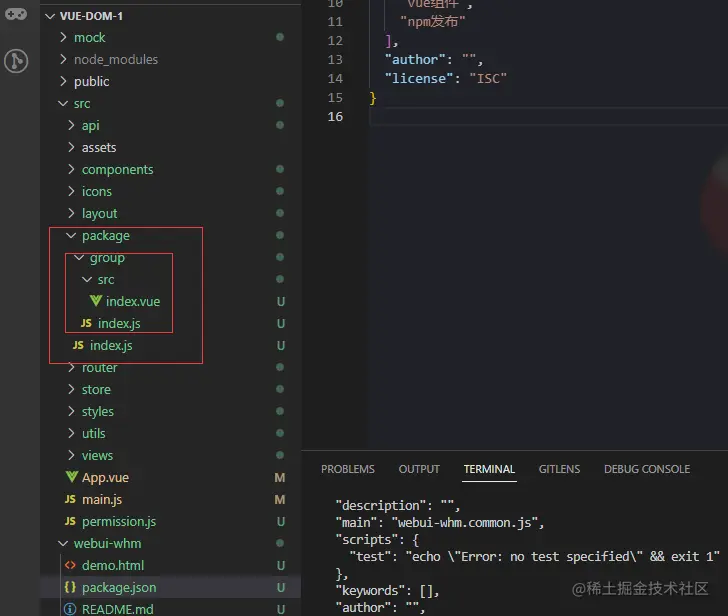
Task: Expand the styles folder
Action: click(71, 411)
